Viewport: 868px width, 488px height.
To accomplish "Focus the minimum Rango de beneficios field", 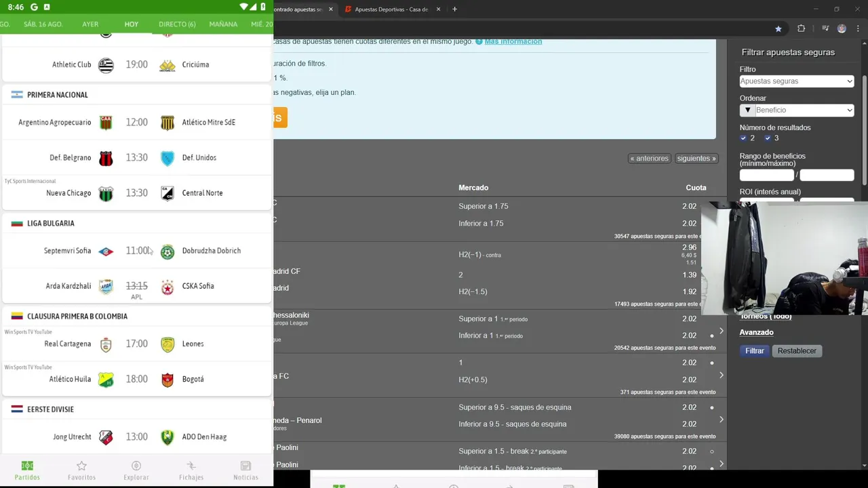I will (766, 176).
